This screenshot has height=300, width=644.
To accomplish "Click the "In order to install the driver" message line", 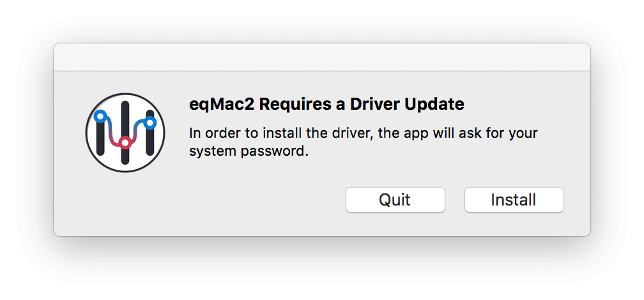I will coord(363,133).
